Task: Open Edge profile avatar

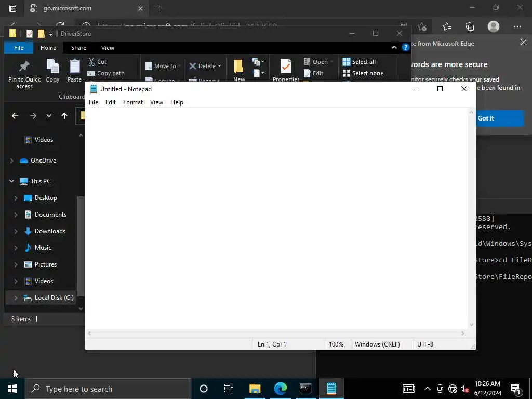Action: click(x=494, y=26)
